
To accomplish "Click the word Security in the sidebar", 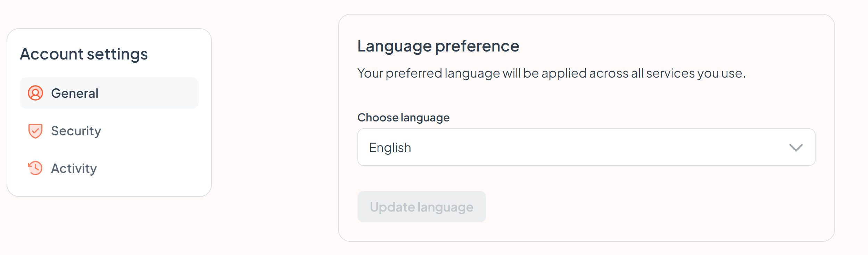I will (x=76, y=131).
